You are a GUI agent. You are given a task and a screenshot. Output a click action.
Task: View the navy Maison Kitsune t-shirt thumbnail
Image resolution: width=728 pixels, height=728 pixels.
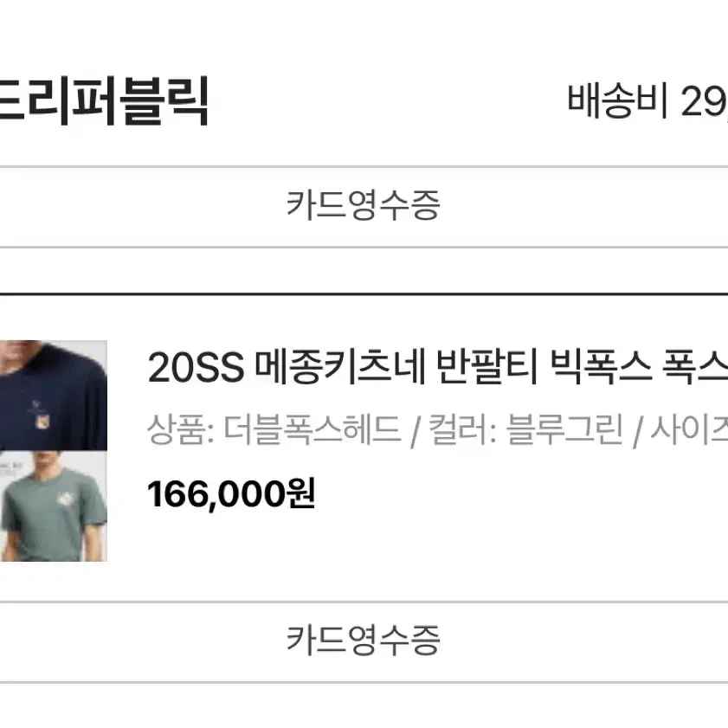tap(54, 395)
